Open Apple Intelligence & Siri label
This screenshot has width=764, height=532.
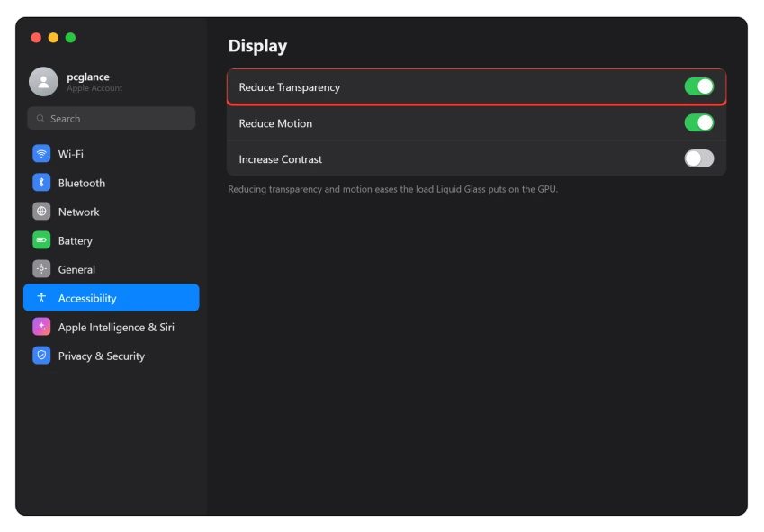click(116, 328)
